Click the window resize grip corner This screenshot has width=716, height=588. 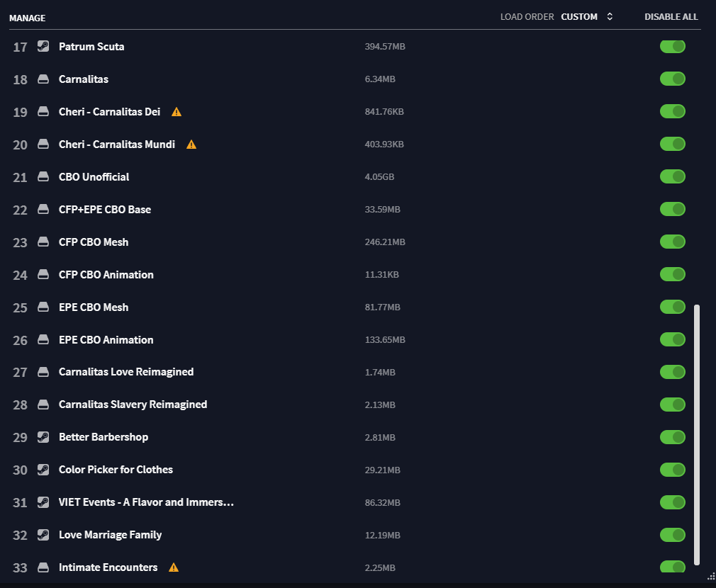[711, 576]
